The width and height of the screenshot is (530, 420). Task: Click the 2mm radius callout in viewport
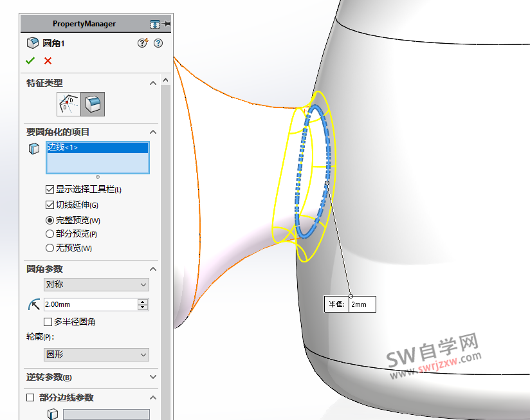click(361, 304)
